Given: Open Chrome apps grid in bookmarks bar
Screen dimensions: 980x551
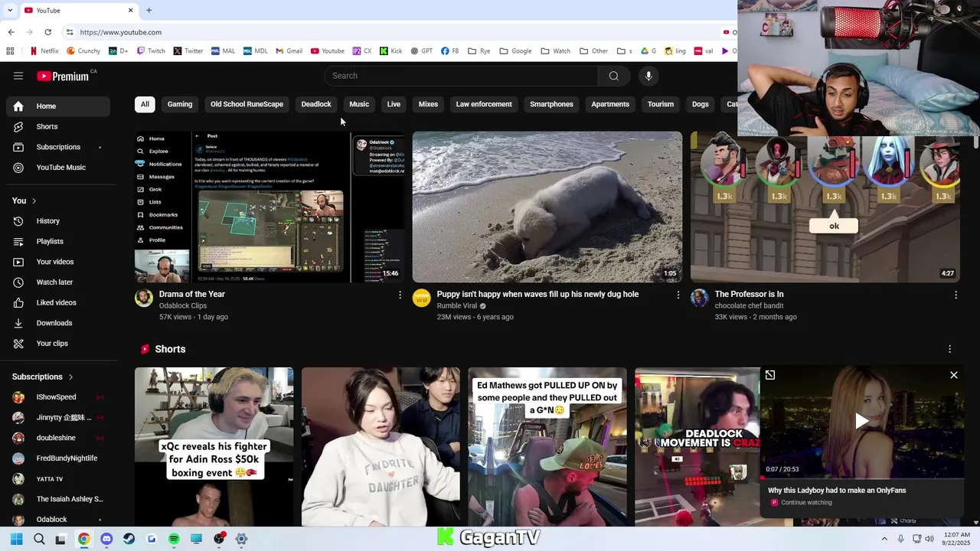Looking at the screenshot, I should coord(10,51).
